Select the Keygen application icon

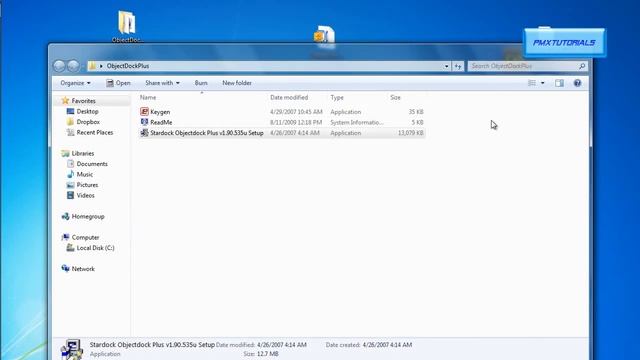[144, 111]
